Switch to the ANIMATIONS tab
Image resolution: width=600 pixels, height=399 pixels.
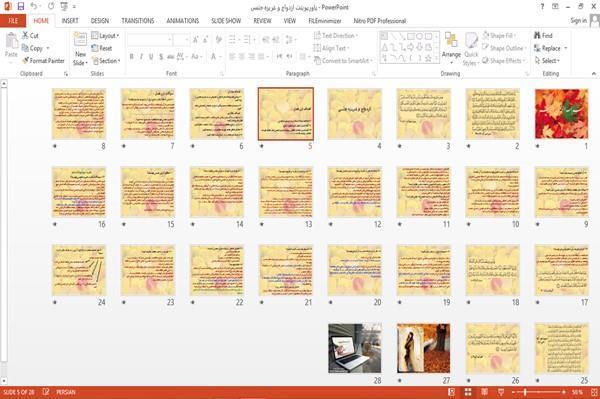183,21
